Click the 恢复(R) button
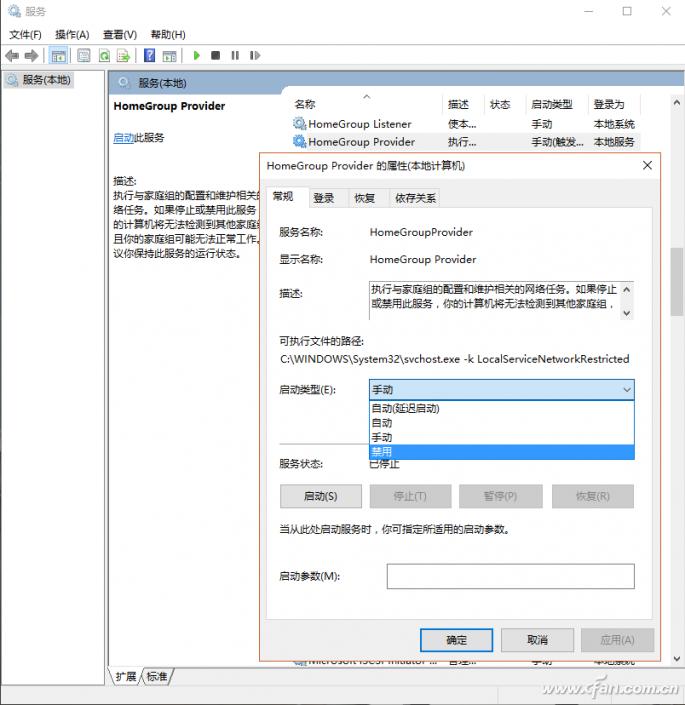The image size is (685, 705). [593, 496]
